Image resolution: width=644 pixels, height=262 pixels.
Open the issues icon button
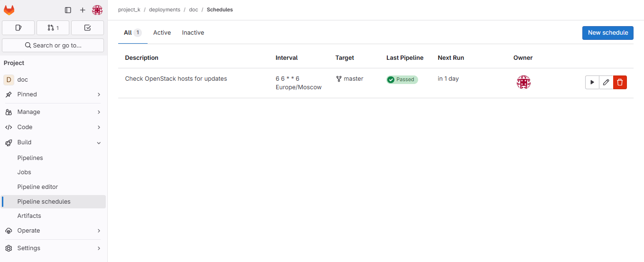coord(19,28)
